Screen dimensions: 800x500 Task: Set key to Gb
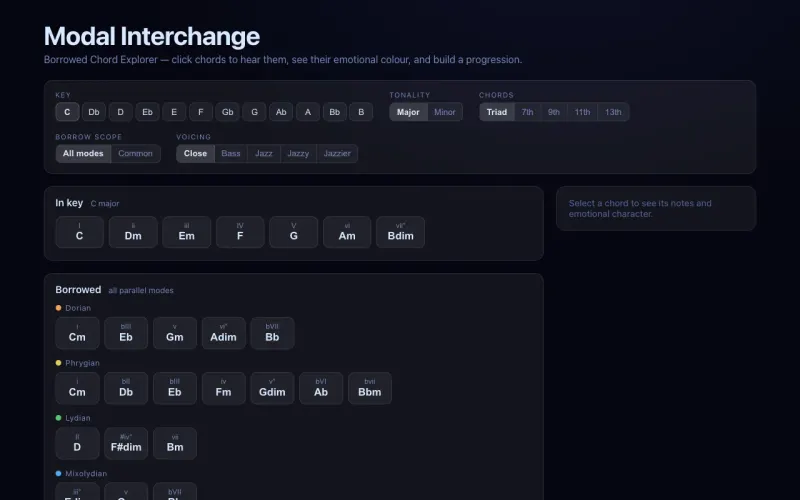(228, 112)
